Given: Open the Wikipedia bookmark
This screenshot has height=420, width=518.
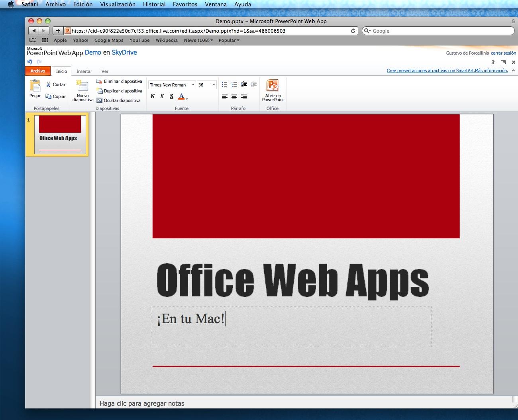Looking at the screenshot, I should (167, 40).
